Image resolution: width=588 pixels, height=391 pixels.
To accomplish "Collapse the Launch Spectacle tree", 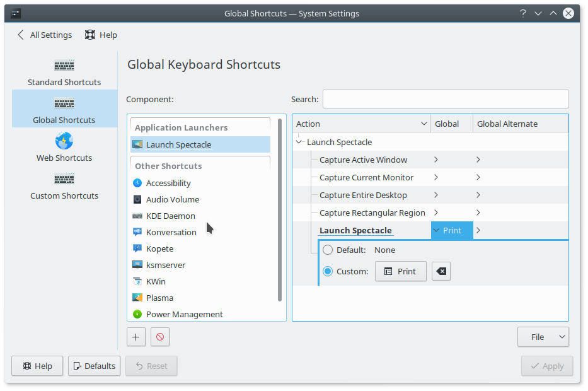I will pos(297,142).
